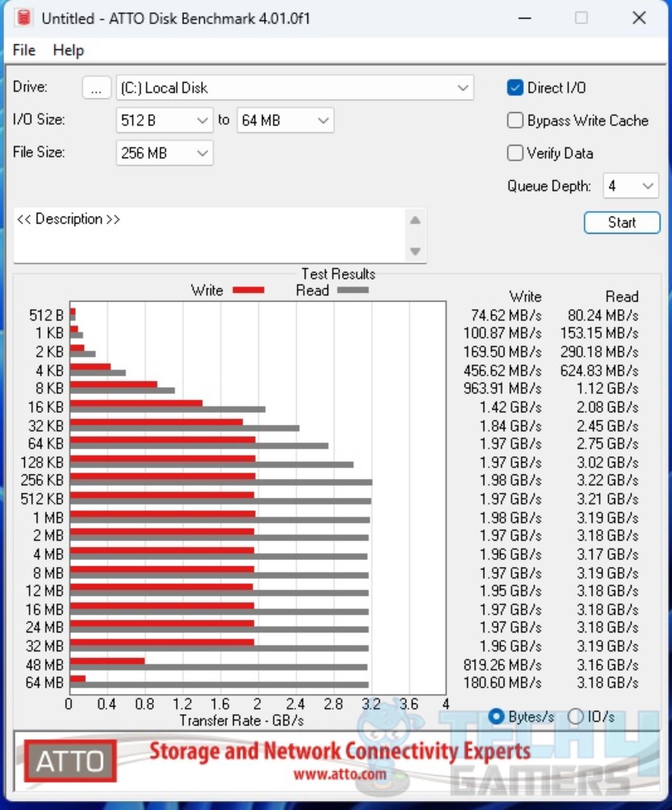
Task: Click the red Write legend swatch
Action: tap(248, 290)
